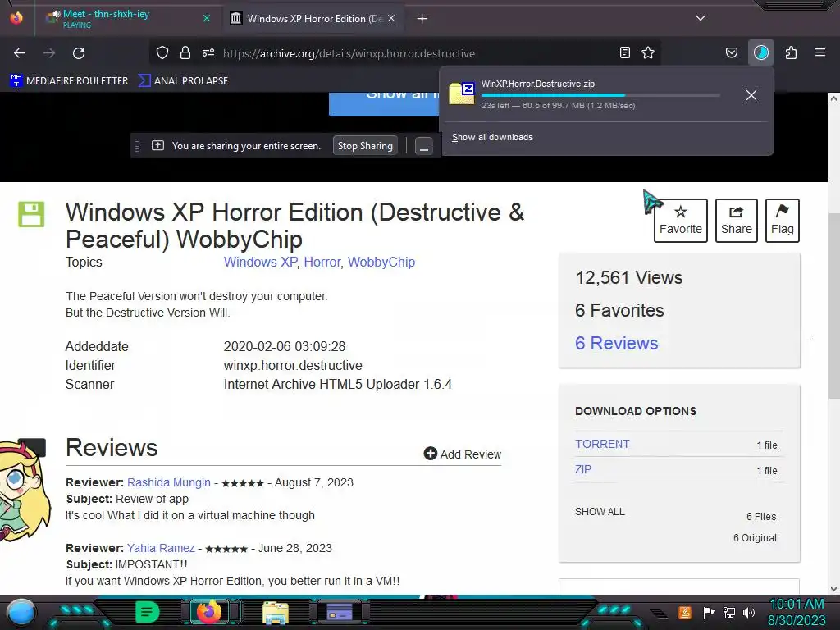Open the Firefox hamburger menu
This screenshot has height=630, width=840.
tap(820, 52)
